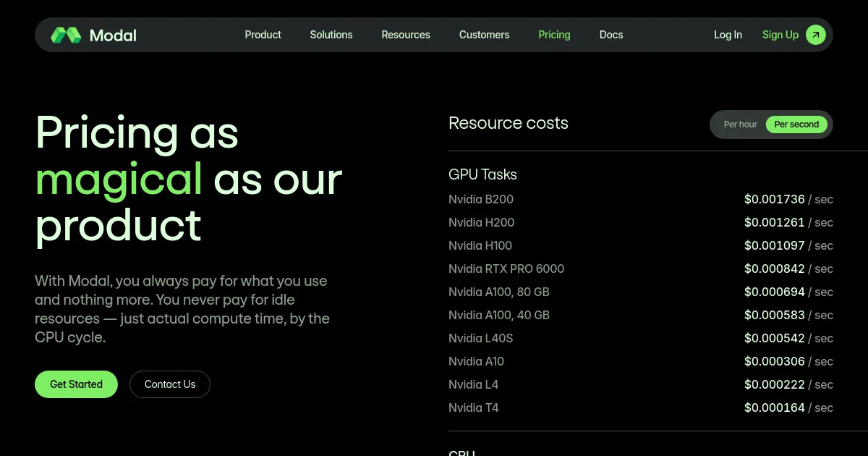Viewport: 868px width, 456px height.
Task: Select the Nvidia H200 row label
Action: pyautogui.click(x=481, y=222)
